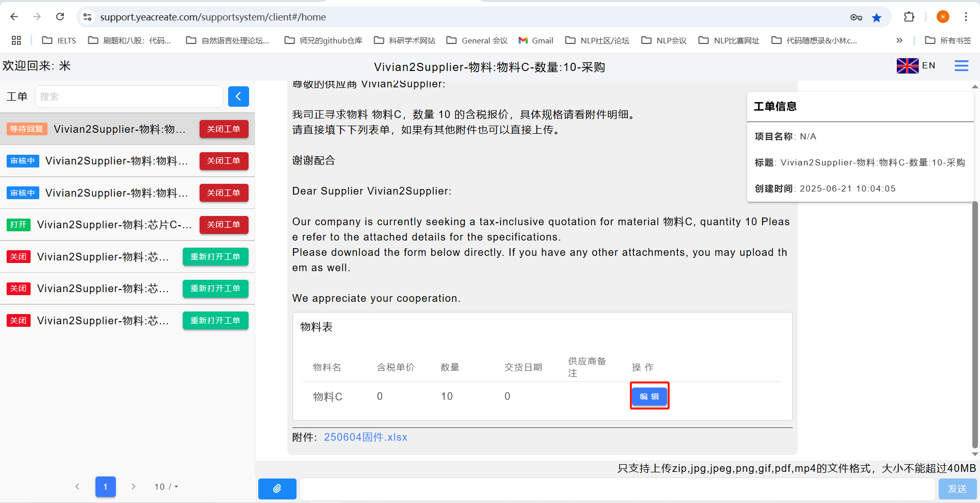Expand hidden bookmarks overflow chevron
This screenshot has height=503, width=980.
899,40
